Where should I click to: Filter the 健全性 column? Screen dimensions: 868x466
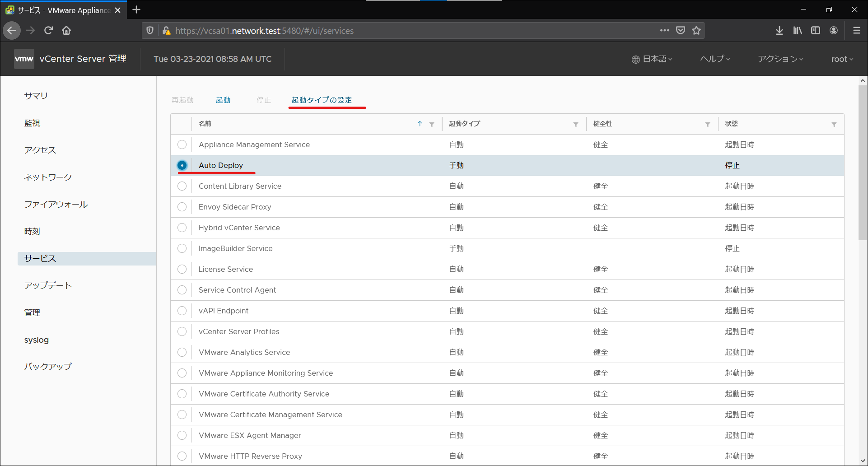coord(708,124)
